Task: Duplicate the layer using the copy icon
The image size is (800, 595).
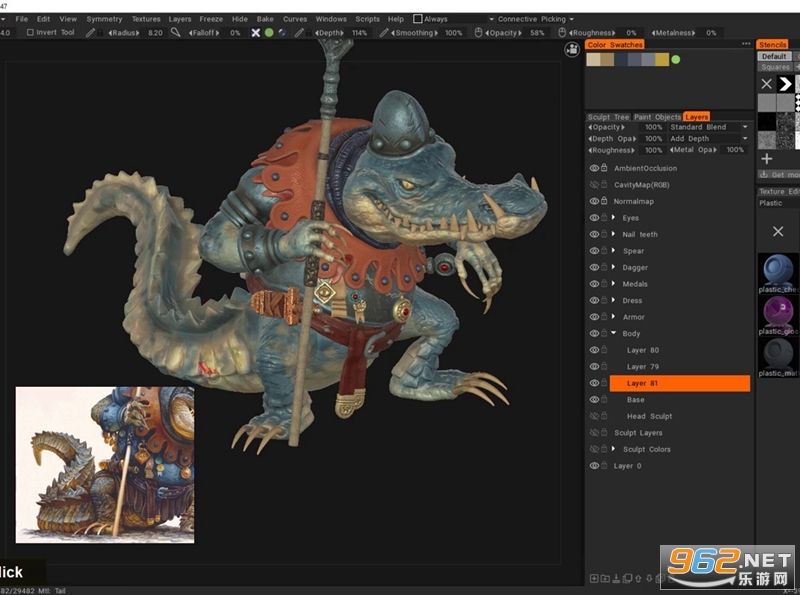Action: click(x=628, y=578)
